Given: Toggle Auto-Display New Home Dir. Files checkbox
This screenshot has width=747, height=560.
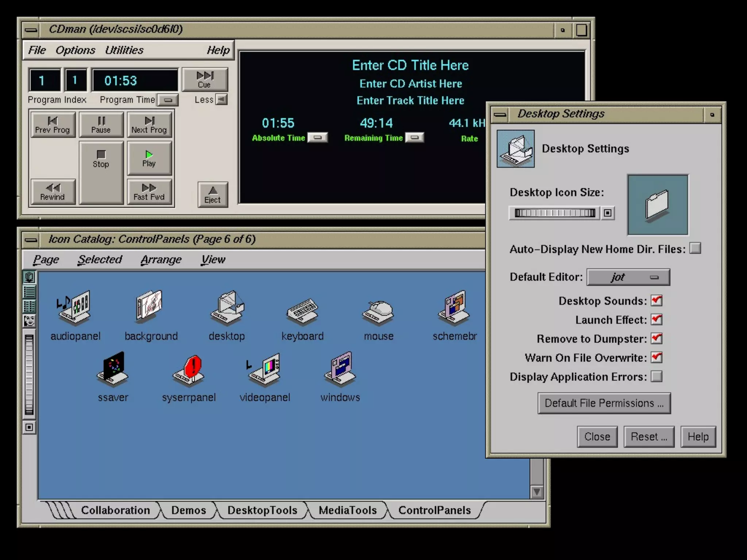Looking at the screenshot, I should coord(695,248).
